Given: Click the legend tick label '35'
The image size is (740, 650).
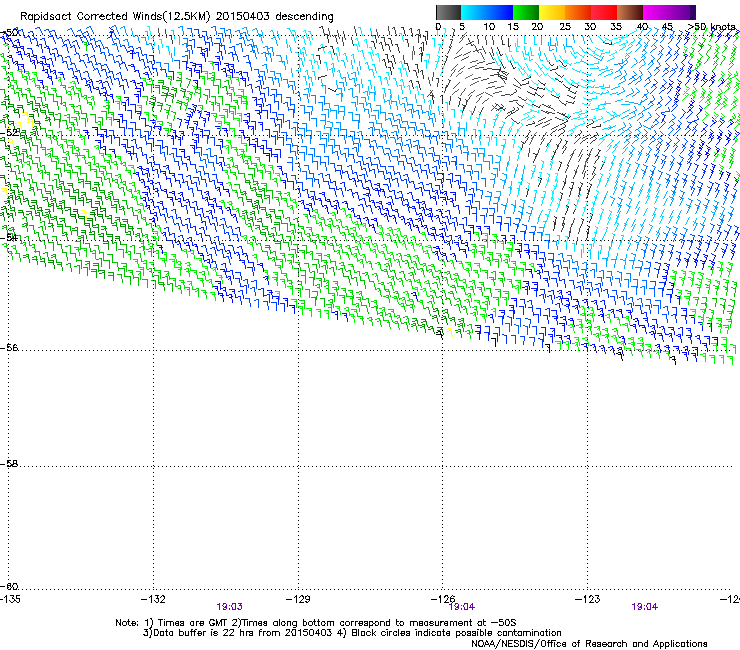Looking at the screenshot, I should click(x=616, y=27).
